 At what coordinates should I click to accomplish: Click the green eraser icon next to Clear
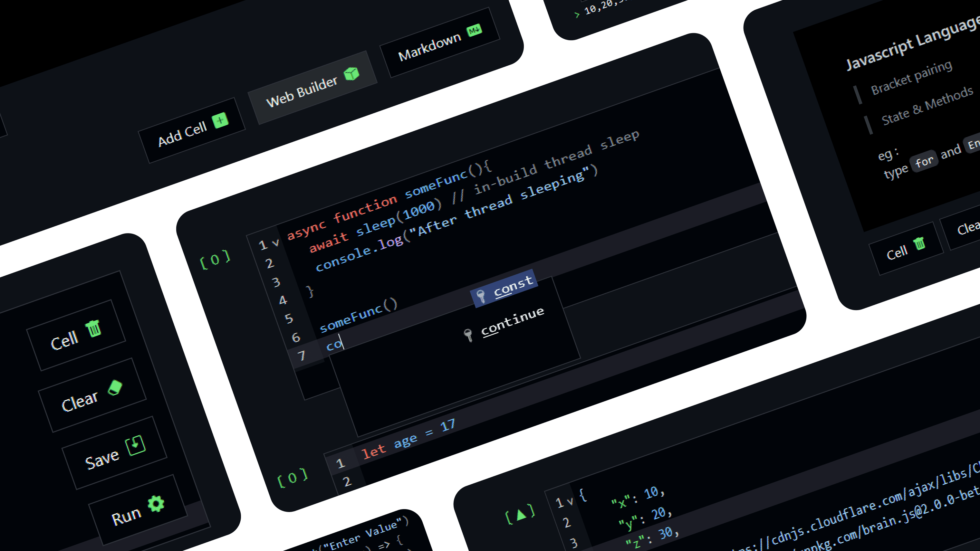115,387
